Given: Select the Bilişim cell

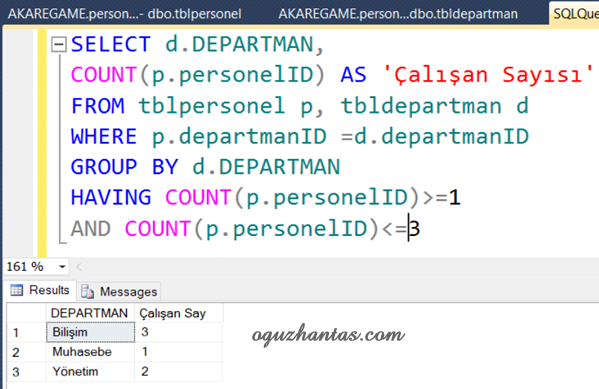Looking at the screenshot, I should [x=91, y=332].
